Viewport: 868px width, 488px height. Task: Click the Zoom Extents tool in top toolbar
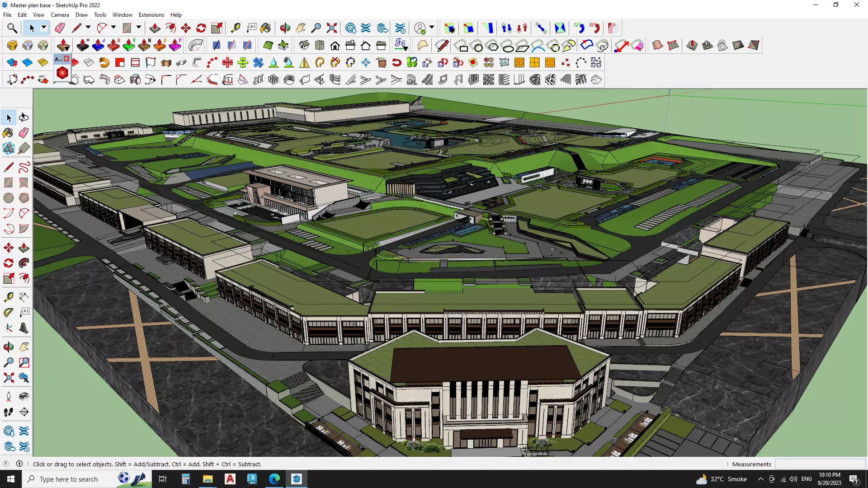[332, 28]
